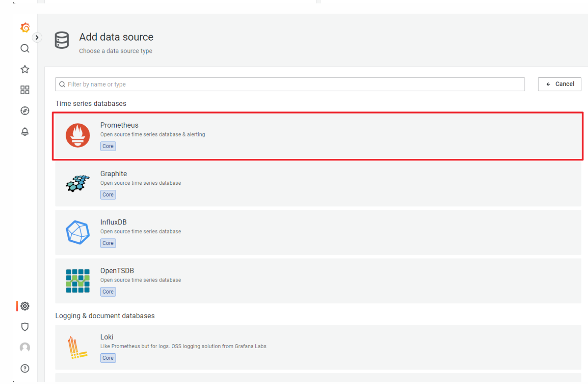Click the Logging & document databases heading
The width and height of the screenshot is (588, 384).
[105, 316]
